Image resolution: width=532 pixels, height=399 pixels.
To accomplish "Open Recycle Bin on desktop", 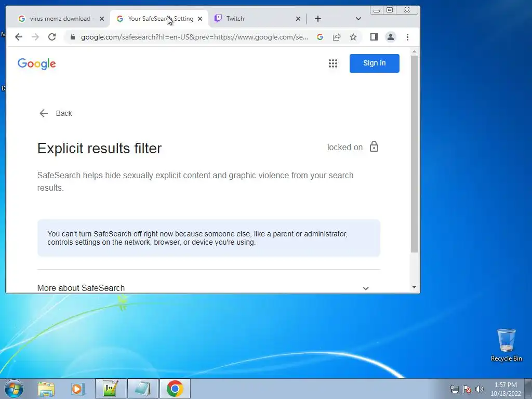I will pyautogui.click(x=506, y=345).
